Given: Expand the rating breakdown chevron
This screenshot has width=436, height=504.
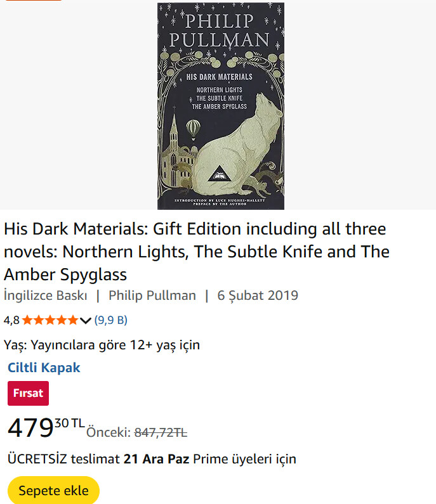Looking at the screenshot, I should 86,320.
